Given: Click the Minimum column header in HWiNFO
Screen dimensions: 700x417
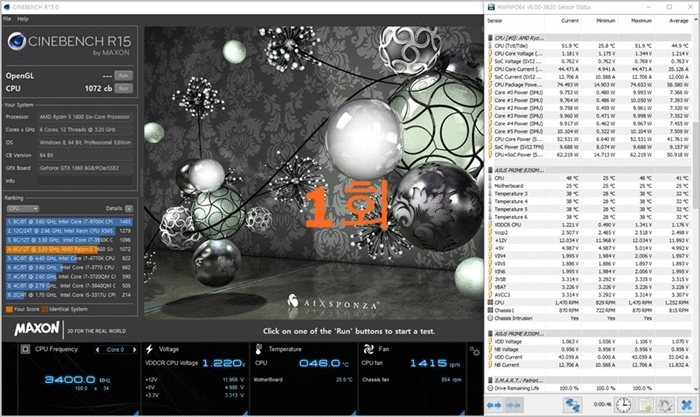Looking at the screenshot, I should [x=606, y=21].
